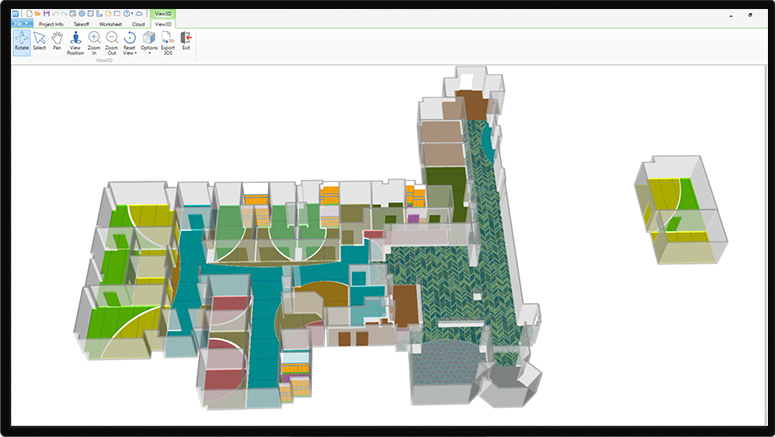This screenshot has width=775, height=437.
Task: Select the Cloud ribbon tab
Action: point(138,24)
